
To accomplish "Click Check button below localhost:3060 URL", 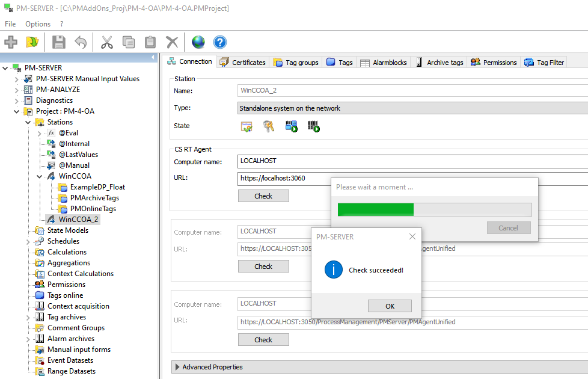I will point(263,196).
